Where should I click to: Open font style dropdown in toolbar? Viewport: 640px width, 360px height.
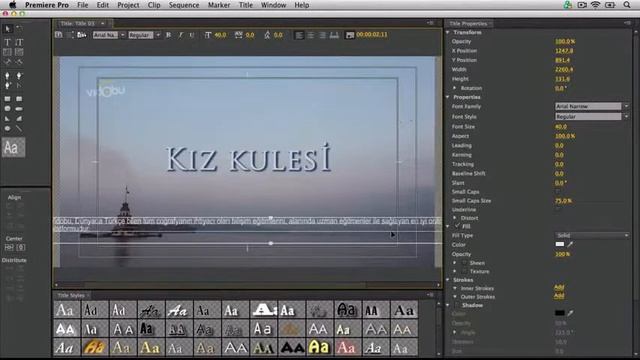point(158,35)
